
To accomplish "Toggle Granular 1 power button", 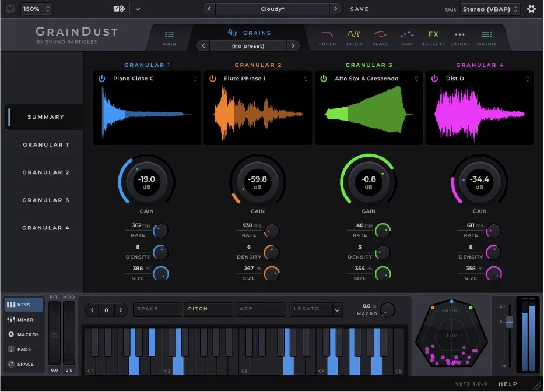I will pos(101,79).
